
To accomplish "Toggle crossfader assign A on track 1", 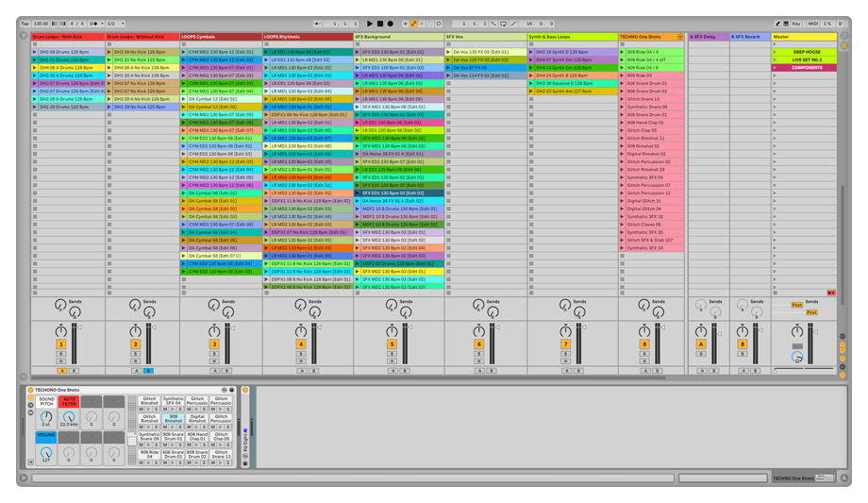I will [x=62, y=371].
